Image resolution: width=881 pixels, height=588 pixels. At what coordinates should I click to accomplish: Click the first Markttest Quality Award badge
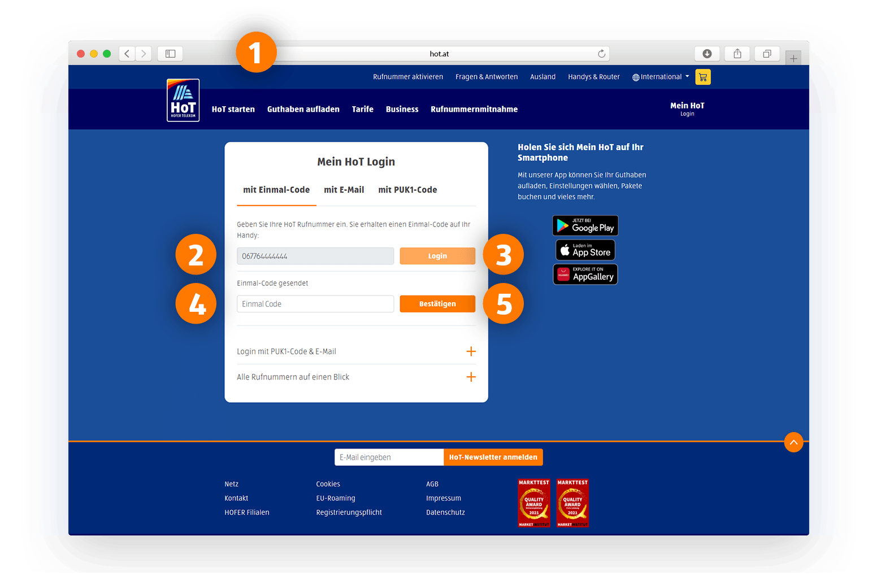(534, 503)
